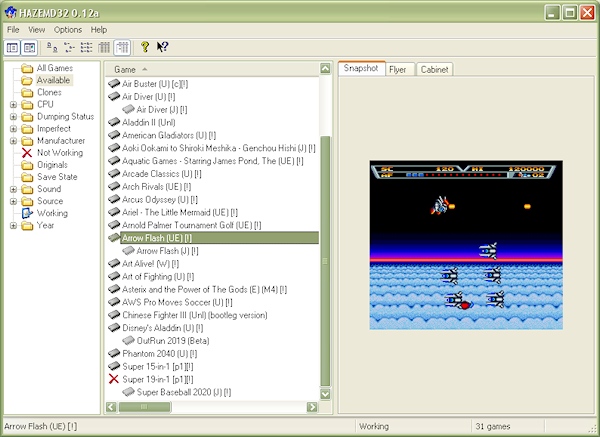Open the File menu
Viewport: 600px width, 437px height.
tap(13, 29)
